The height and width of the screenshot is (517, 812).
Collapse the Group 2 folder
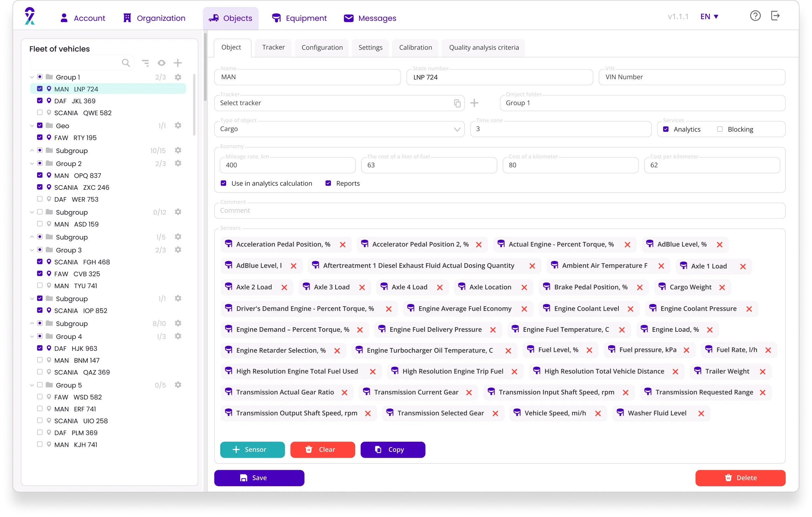[x=32, y=164]
